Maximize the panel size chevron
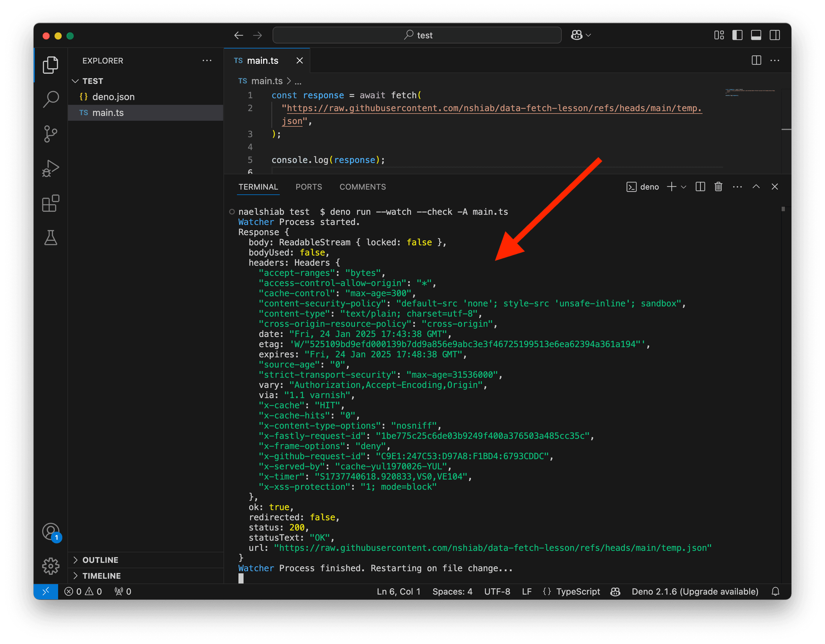 [756, 187]
